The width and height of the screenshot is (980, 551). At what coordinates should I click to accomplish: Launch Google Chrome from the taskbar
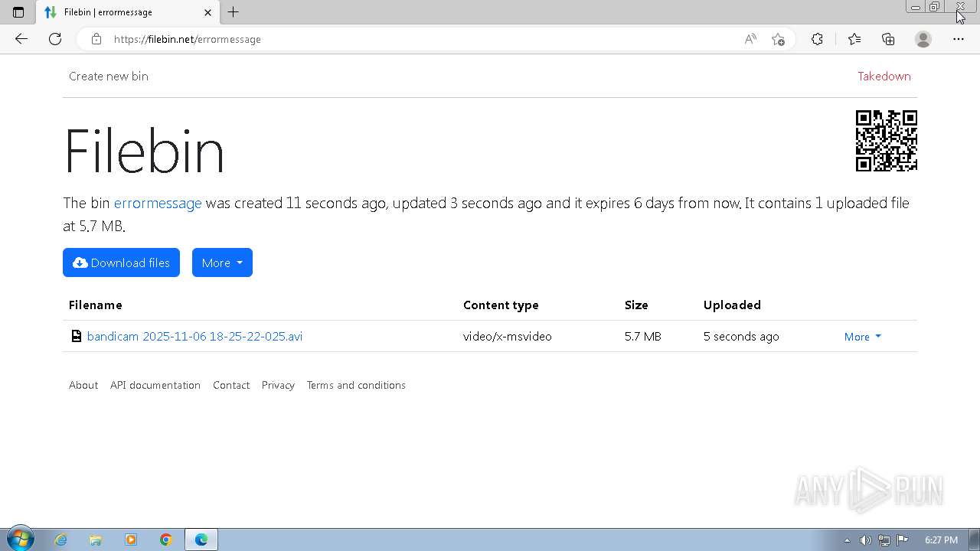point(166,540)
